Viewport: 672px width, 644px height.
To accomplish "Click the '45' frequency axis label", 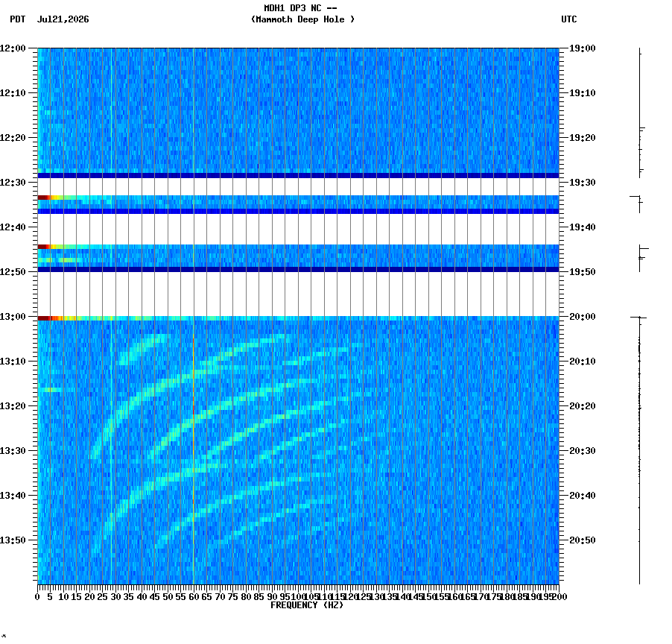I will click(x=155, y=597).
